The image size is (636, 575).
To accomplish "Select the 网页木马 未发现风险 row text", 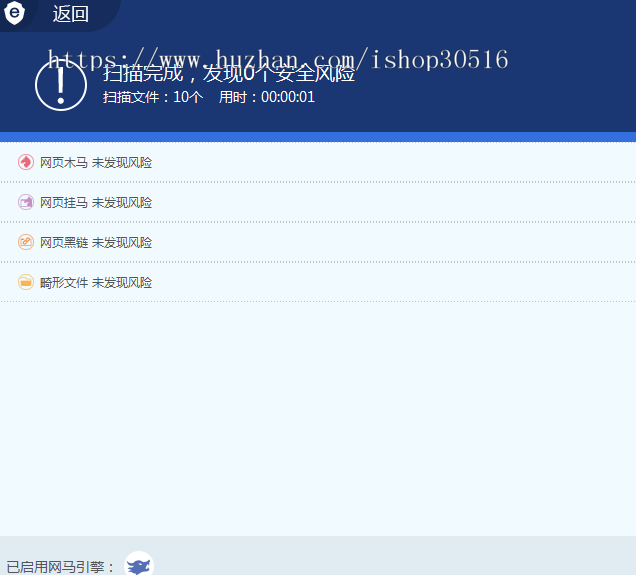I will tap(96, 163).
